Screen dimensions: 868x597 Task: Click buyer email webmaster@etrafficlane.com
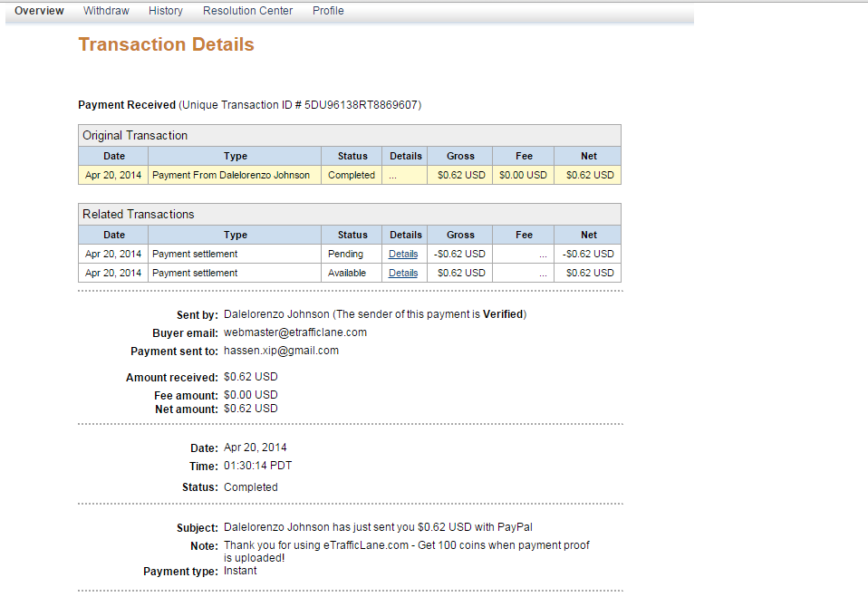click(x=295, y=332)
